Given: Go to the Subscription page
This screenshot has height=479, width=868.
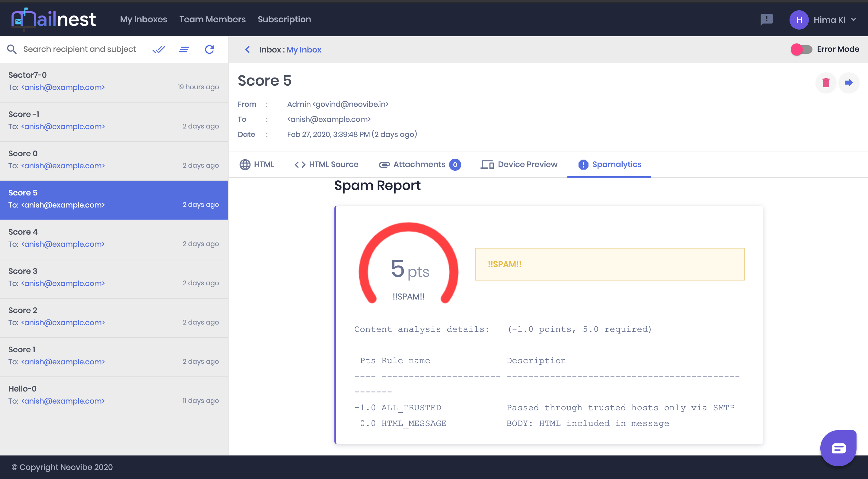Looking at the screenshot, I should [x=284, y=20].
